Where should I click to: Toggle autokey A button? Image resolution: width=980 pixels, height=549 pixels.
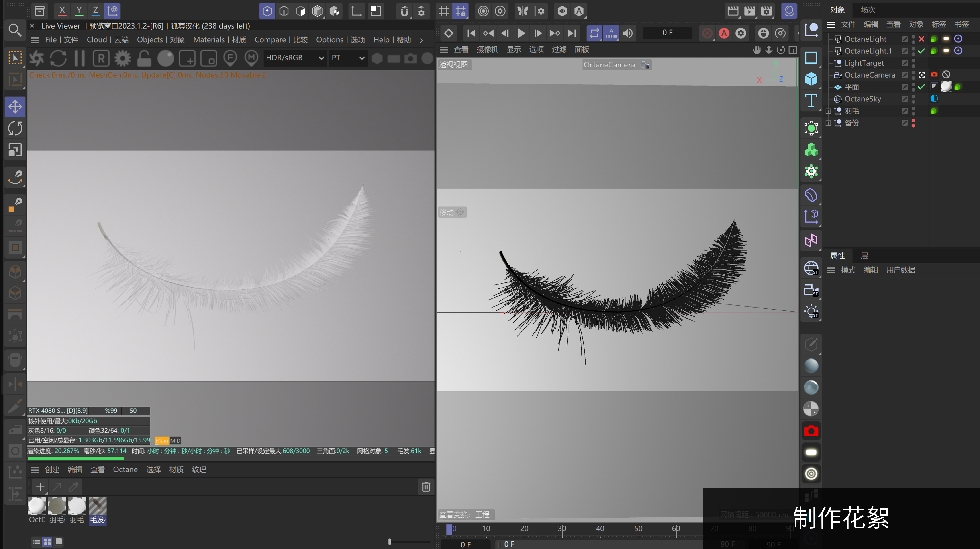click(x=724, y=33)
